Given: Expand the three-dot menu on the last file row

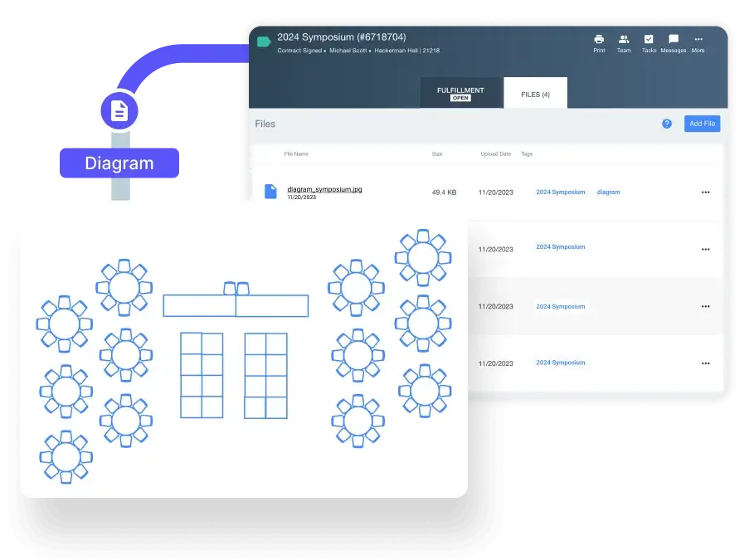Looking at the screenshot, I should pyautogui.click(x=706, y=363).
